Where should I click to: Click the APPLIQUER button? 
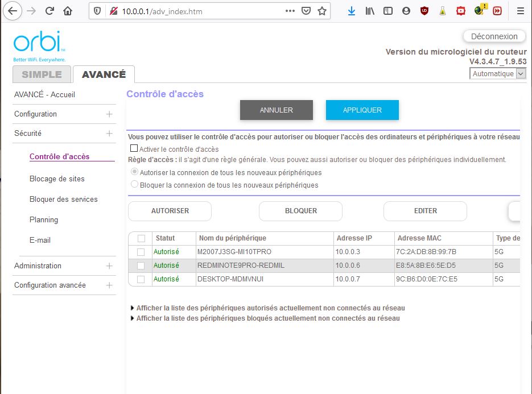coord(362,110)
